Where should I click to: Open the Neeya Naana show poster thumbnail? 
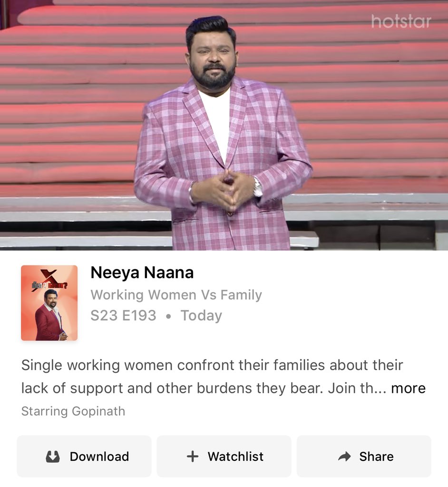click(x=49, y=303)
